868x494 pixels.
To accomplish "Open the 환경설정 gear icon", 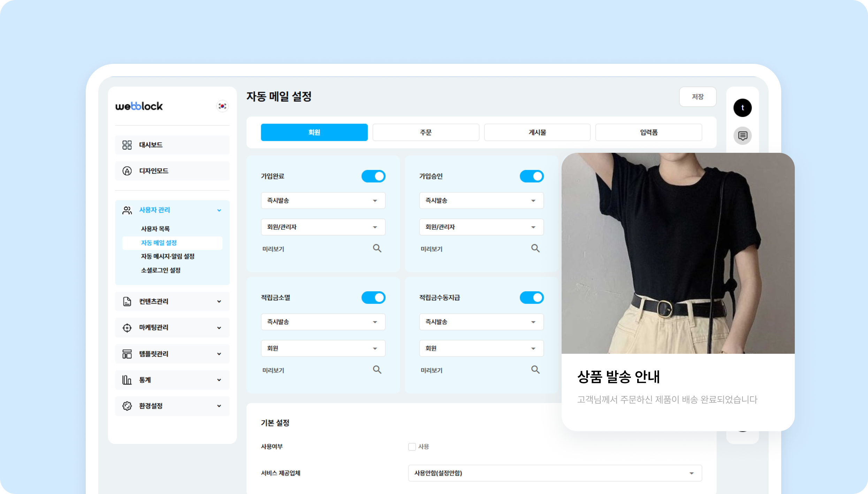I will 127,406.
